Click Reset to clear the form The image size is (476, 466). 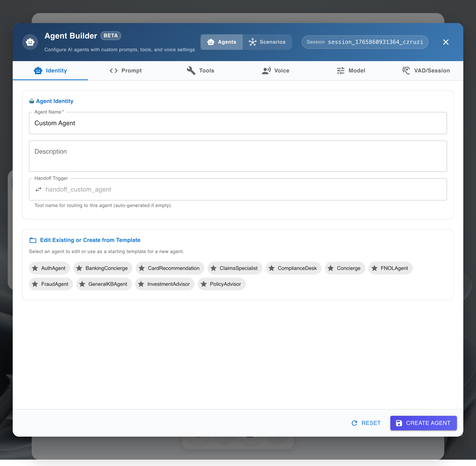point(366,423)
